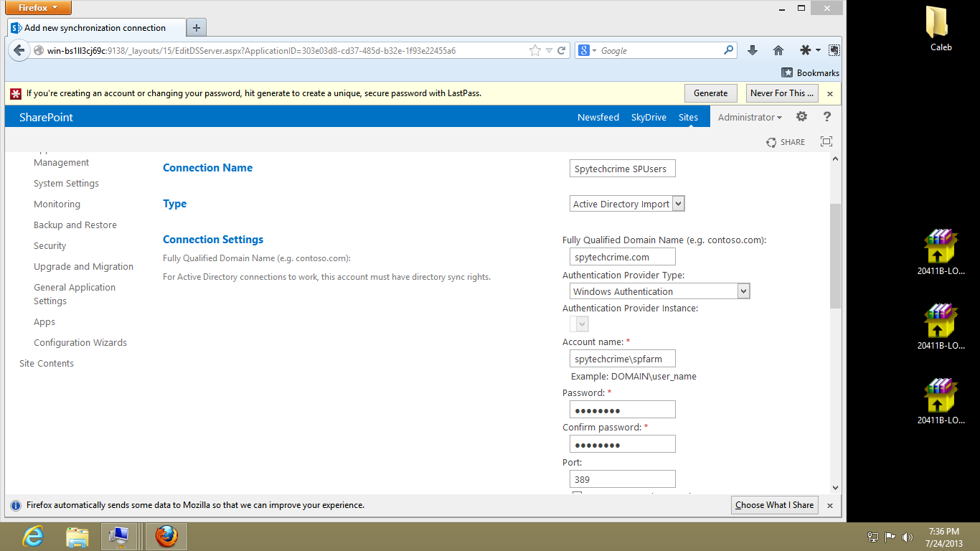Open Site Contents link
The width and height of the screenshot is (980, 551).
click(x=47, y=364)
